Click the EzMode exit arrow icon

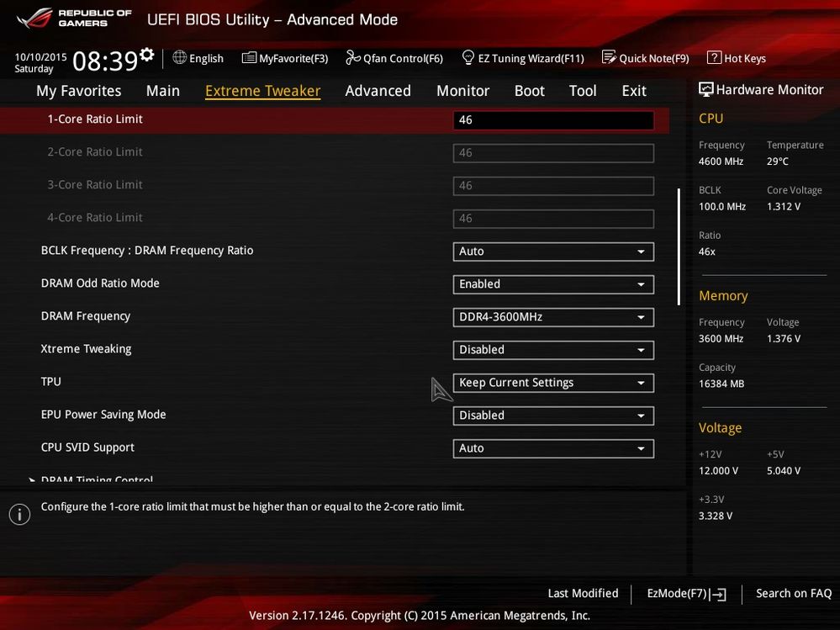718,594
